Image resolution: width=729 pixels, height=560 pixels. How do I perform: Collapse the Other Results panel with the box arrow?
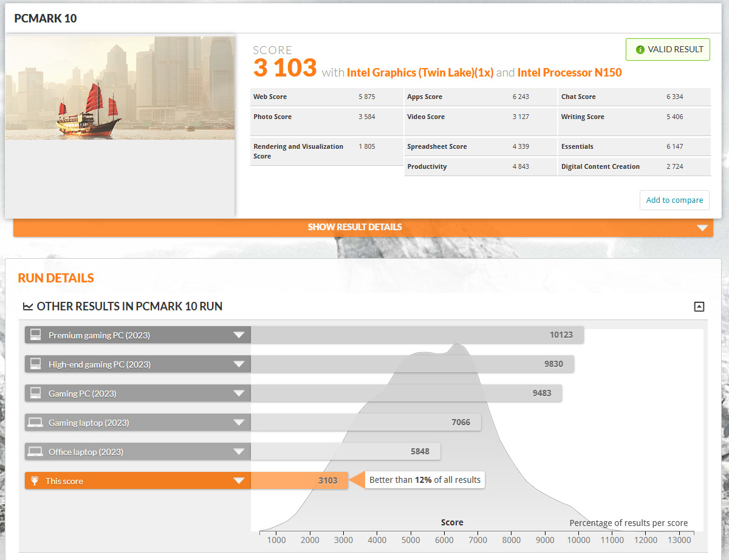coord(699,307)
